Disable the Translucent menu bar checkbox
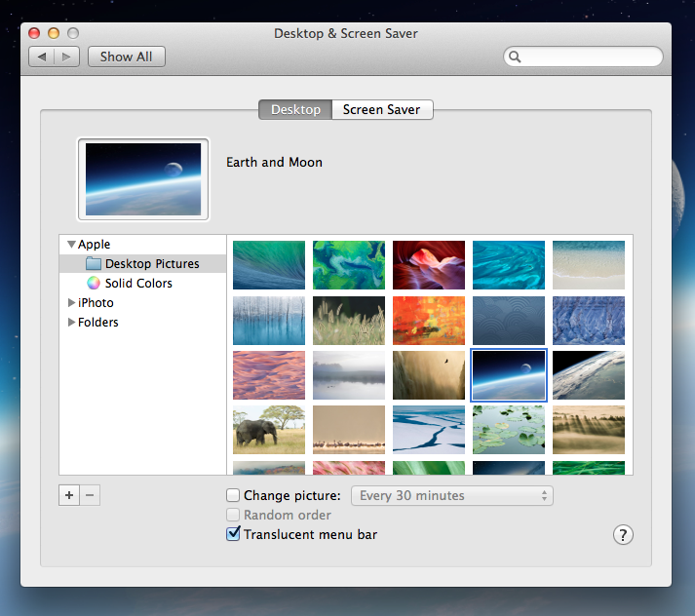 click(233, 534)
